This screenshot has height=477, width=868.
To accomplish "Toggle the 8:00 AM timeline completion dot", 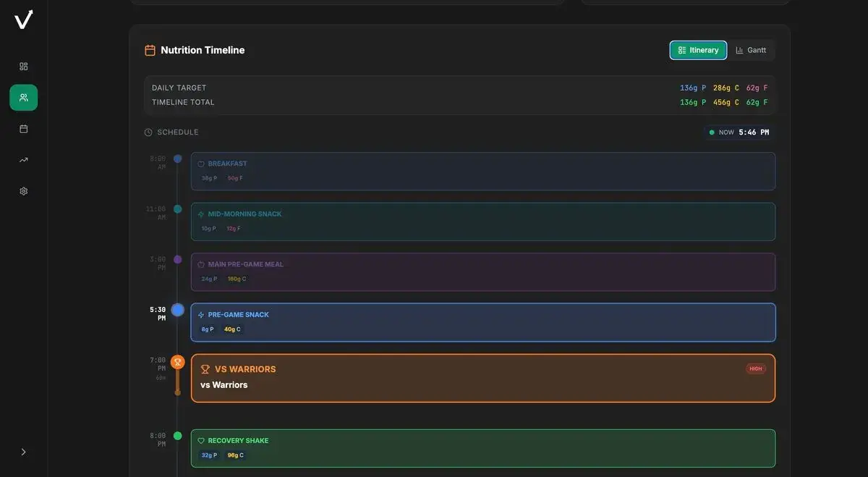I will pos(178,158).
